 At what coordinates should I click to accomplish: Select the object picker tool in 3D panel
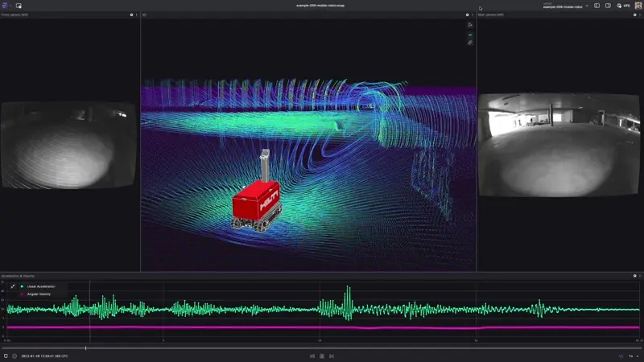coord(470,25)
